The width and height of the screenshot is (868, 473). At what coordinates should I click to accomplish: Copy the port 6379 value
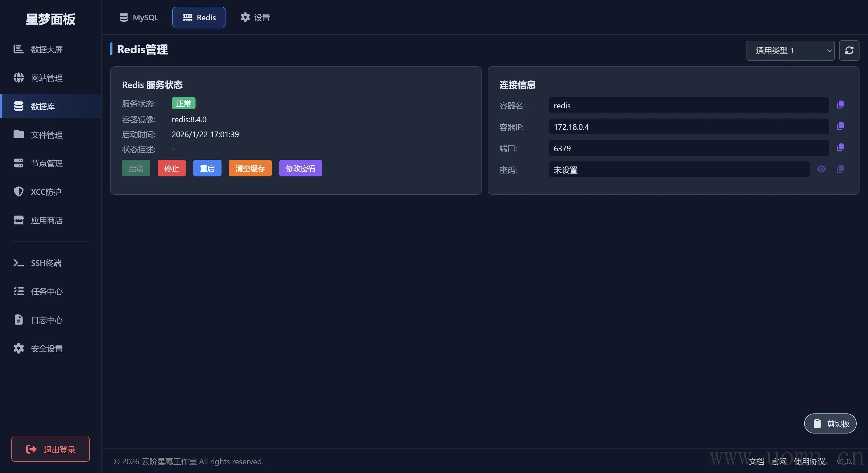point(840,148)
